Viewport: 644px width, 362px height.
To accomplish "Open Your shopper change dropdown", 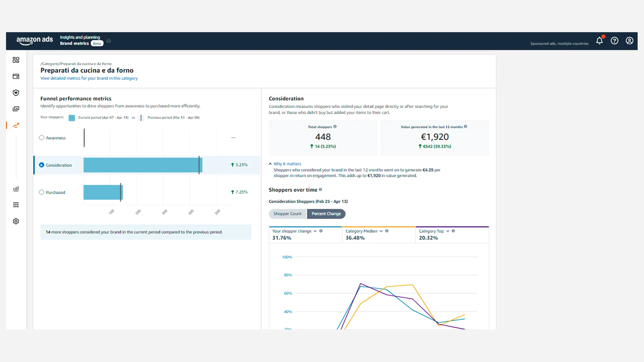I will [315, 231].
